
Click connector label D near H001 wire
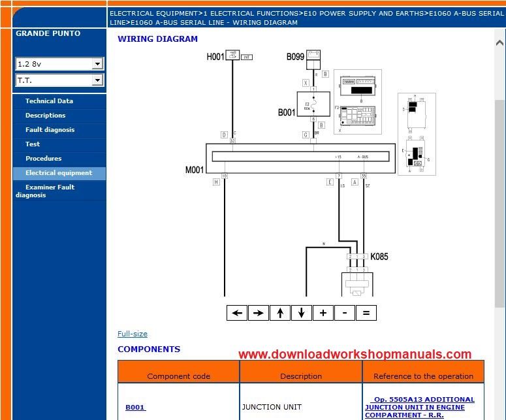225,135
